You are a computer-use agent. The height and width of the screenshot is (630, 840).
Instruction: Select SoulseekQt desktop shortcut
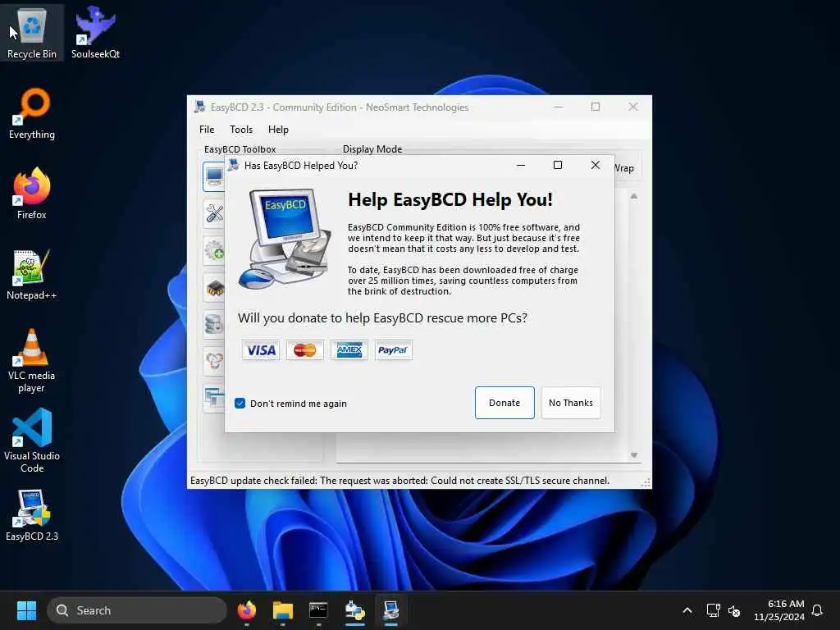tap(95, 33)
